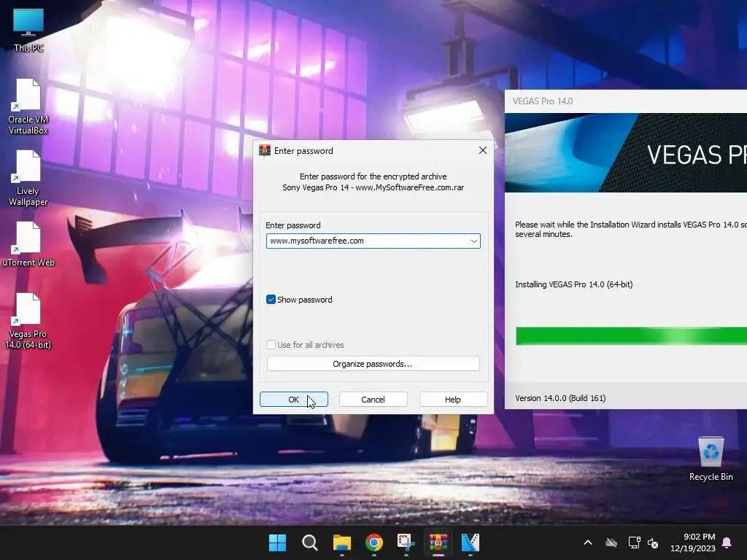Open network status tray icon
The height and width of the screenshot is (560, 747).
[x=634, y=542]
